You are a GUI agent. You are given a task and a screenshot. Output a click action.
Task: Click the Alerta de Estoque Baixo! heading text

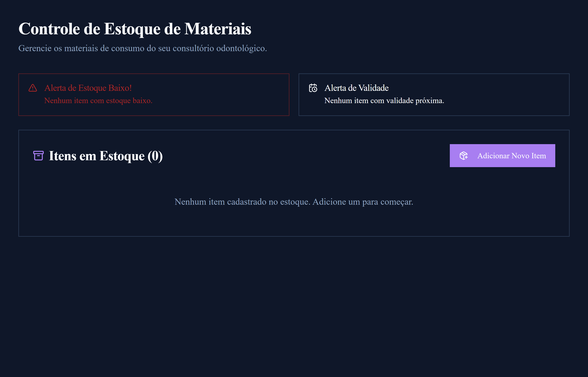click(x=88, y=88)
